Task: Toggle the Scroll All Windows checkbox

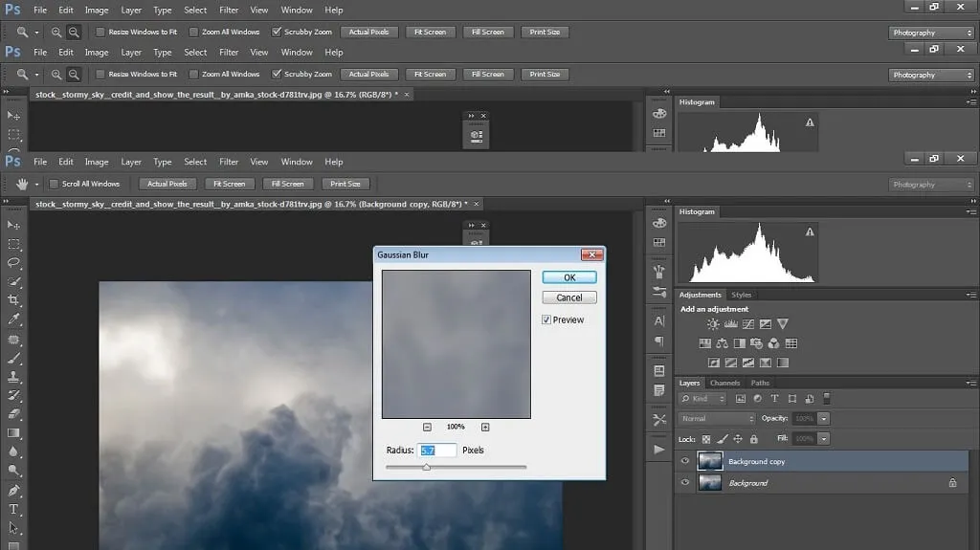Action: pyautogui.click(x=54, y=184)
